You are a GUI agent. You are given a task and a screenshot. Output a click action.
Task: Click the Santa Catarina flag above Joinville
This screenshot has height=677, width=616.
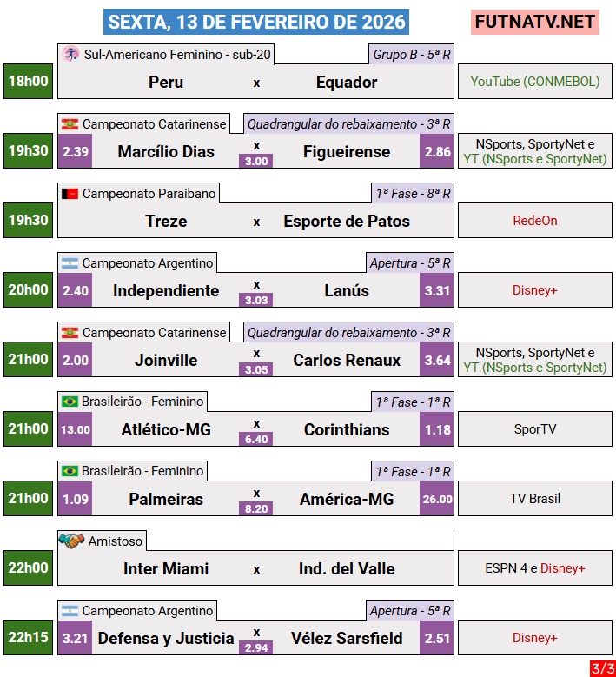coord(70,333)
